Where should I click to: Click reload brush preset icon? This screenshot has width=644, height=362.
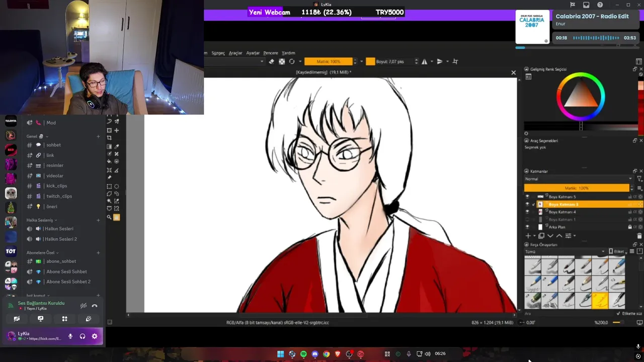pos(292,61)
